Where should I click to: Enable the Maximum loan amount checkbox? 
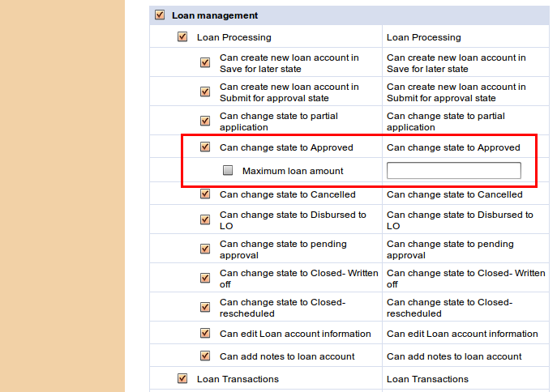(x=228, y=171)
